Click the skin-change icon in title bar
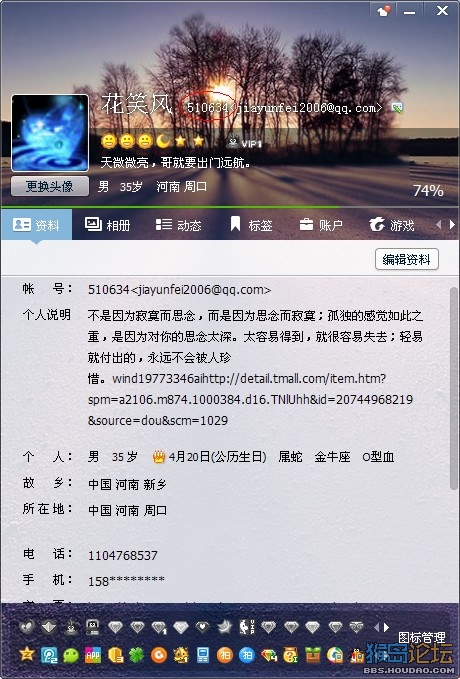 [384, 11]
